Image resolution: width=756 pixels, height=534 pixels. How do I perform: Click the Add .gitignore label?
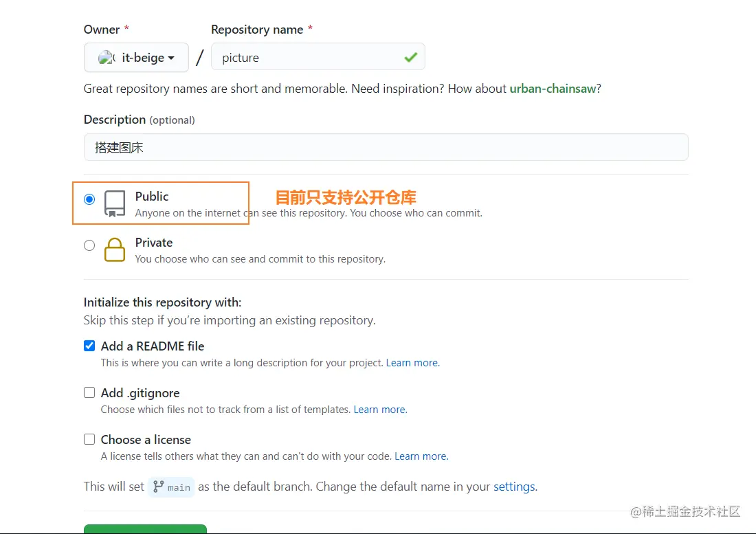(140, 393)
